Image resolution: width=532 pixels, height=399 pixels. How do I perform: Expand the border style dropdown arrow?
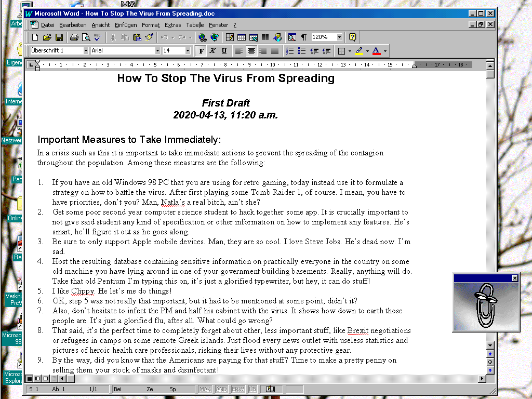[350, 51]
